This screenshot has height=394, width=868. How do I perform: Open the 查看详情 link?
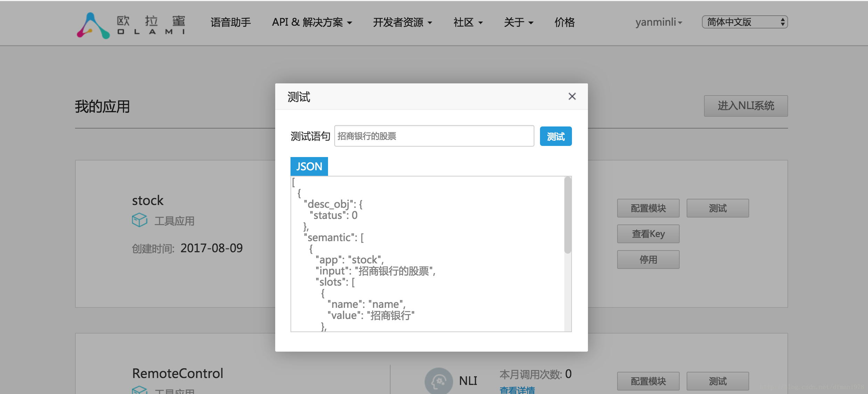coord(517,390)
